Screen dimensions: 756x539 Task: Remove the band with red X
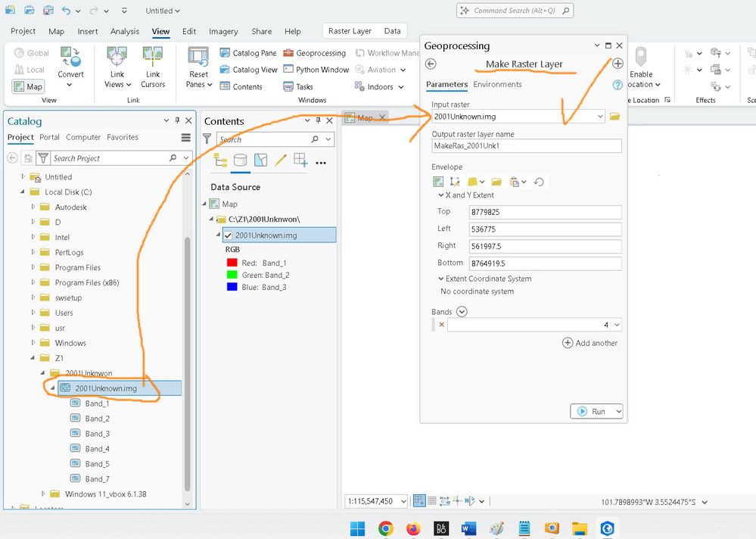(x=442, y=325)
